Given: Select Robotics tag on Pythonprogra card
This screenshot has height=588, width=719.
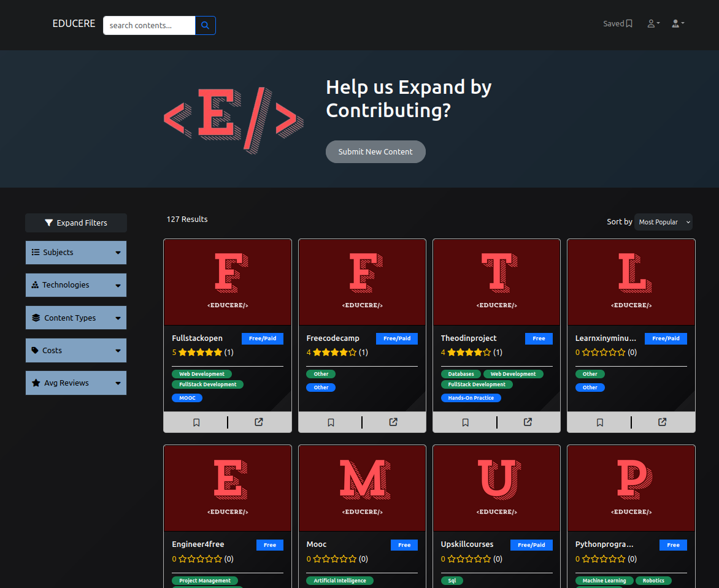Looking at the screenshot, I should [x=653, y=581].
